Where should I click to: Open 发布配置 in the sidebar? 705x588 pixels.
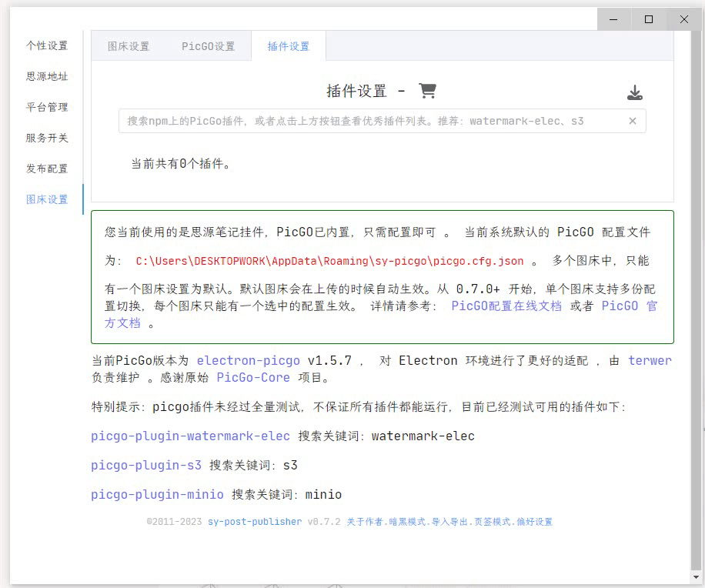pos(47,169)
